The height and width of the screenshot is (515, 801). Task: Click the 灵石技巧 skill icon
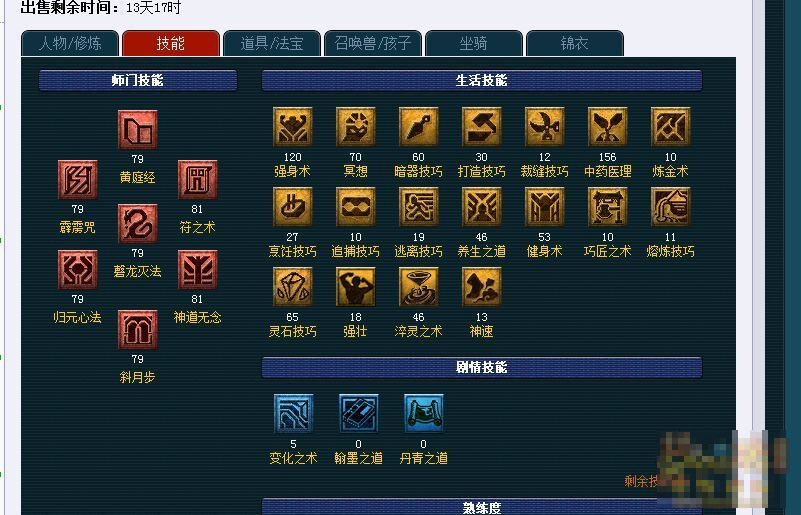292,287
